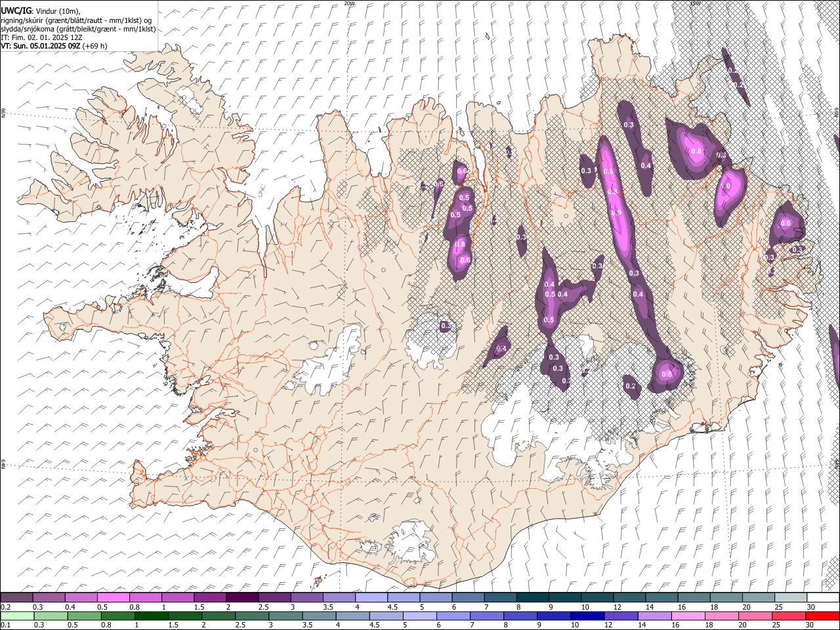840x630 pixels.
Task: Click the 'rigning/skúrir' legend description line
Action: point(76,20)
